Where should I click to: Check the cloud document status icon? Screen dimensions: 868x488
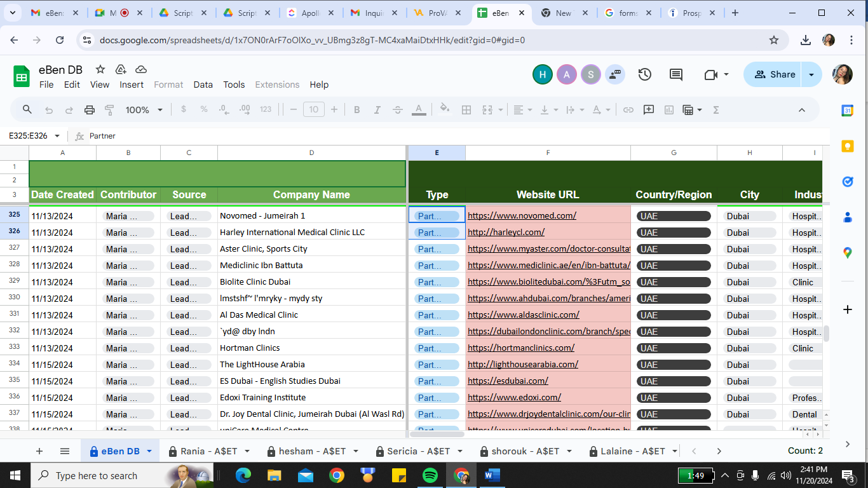pos(141,70)
